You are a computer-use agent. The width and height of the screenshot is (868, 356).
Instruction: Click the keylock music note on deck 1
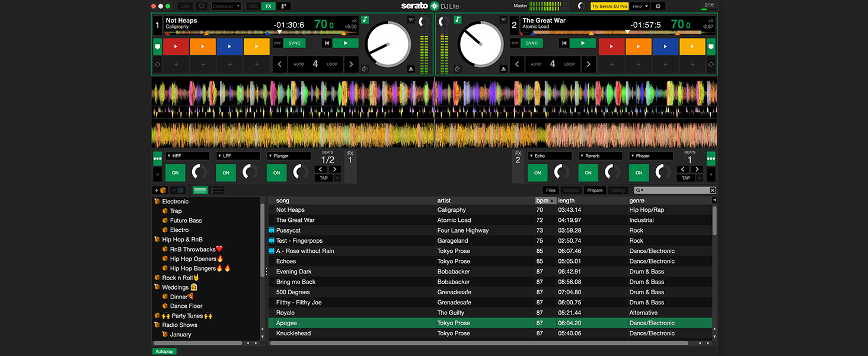[x=365, y=20]
